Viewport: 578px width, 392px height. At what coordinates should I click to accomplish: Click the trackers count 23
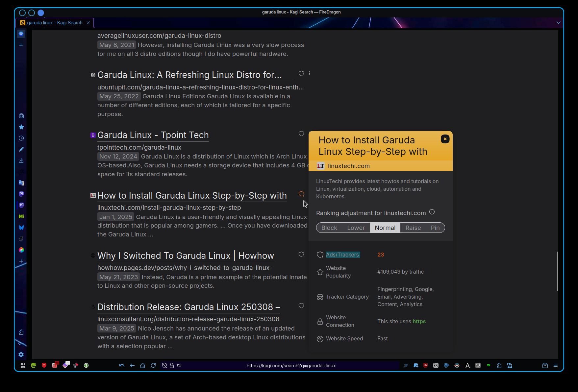click(x=381, y=255)
